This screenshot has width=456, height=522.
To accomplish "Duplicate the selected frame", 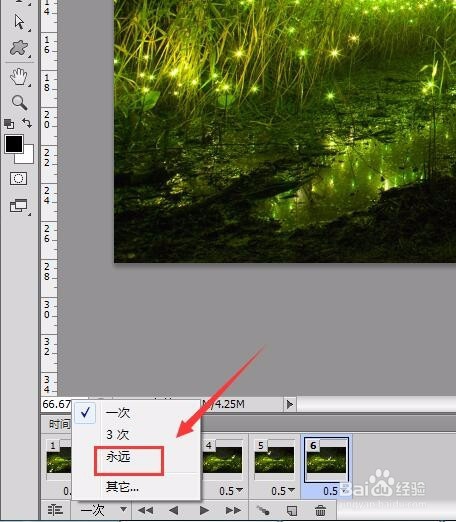I will (292, 510).
